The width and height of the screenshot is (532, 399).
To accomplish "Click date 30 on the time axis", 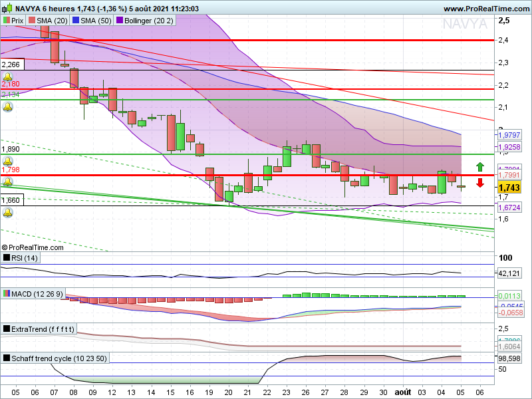I will pos(383,392).
